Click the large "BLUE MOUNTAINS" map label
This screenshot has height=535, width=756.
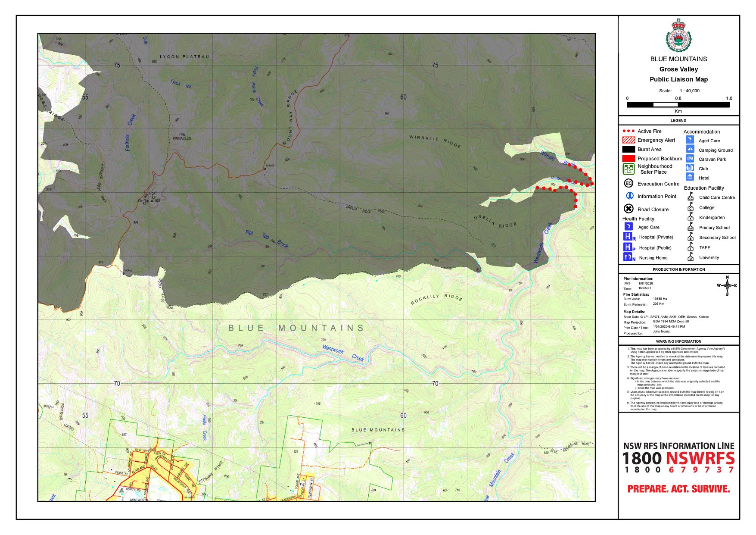pyautogui.click(x=296, y=328)
